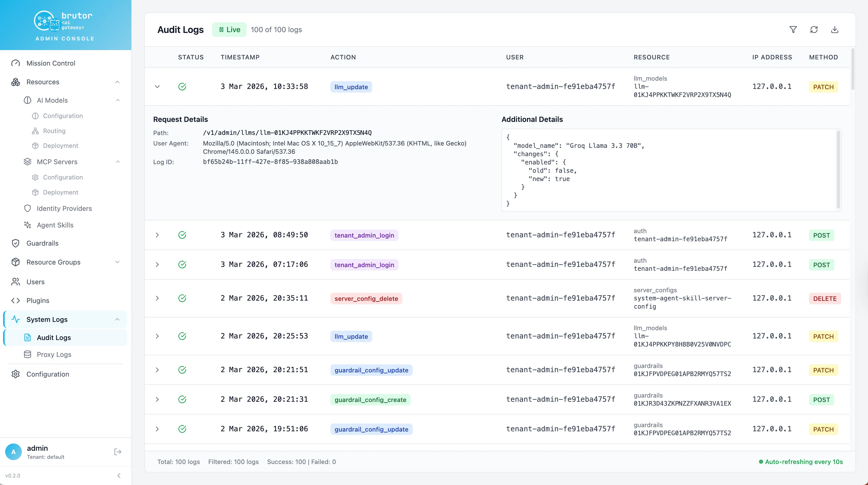
Task: Click the MCP Servers layers icon
Action: 28,162
